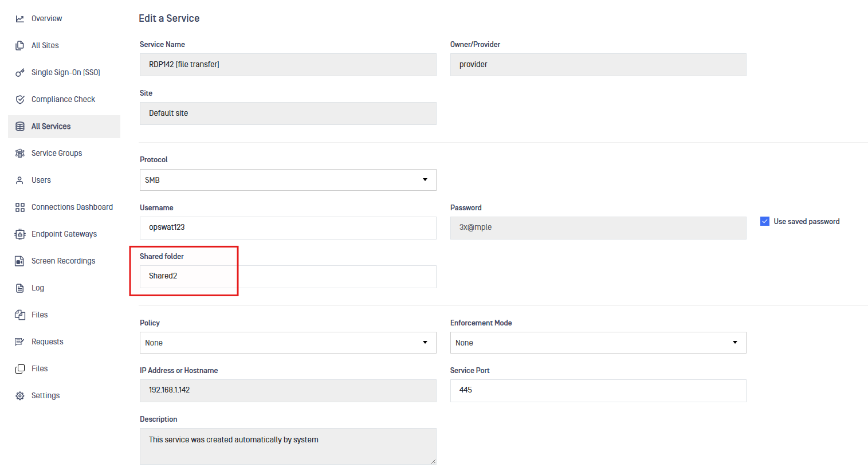Go to All Sites in sidebar
The width and height of the screenshot is (868, 471).
(45, 46)
